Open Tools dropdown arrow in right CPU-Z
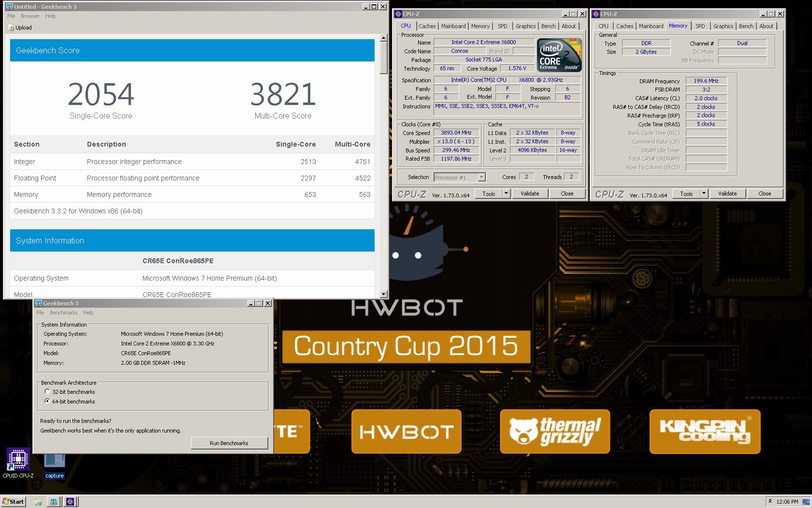The image size is (812, 508). point(704,194)
